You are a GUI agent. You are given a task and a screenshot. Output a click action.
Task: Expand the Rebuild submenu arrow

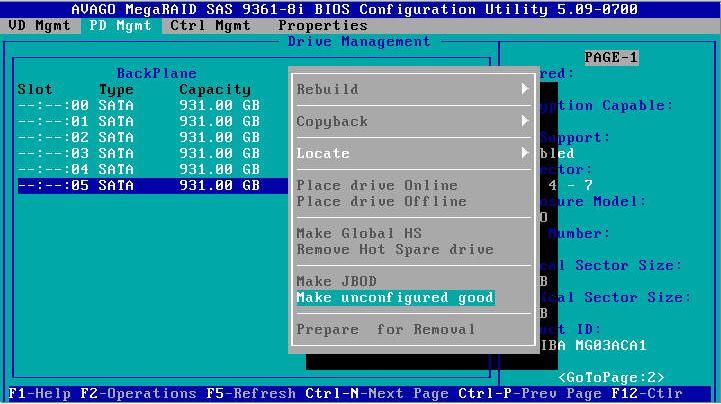(x=525, y=89)
